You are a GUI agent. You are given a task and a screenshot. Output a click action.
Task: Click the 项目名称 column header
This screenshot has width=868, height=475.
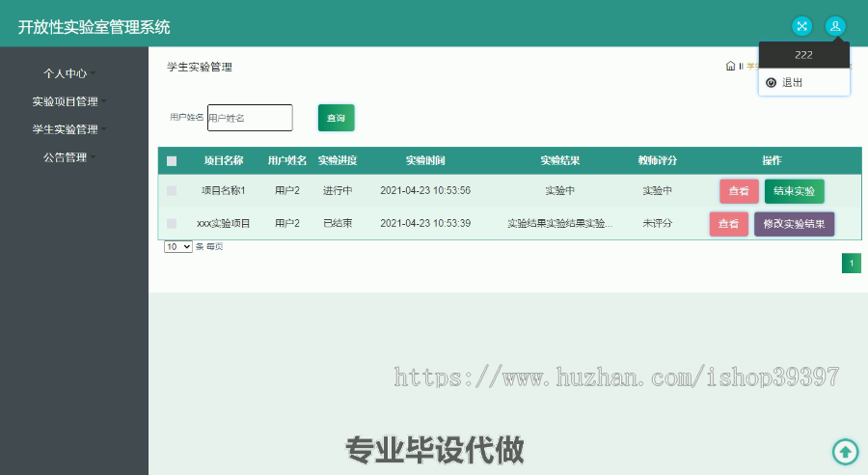tap(224, 160)
